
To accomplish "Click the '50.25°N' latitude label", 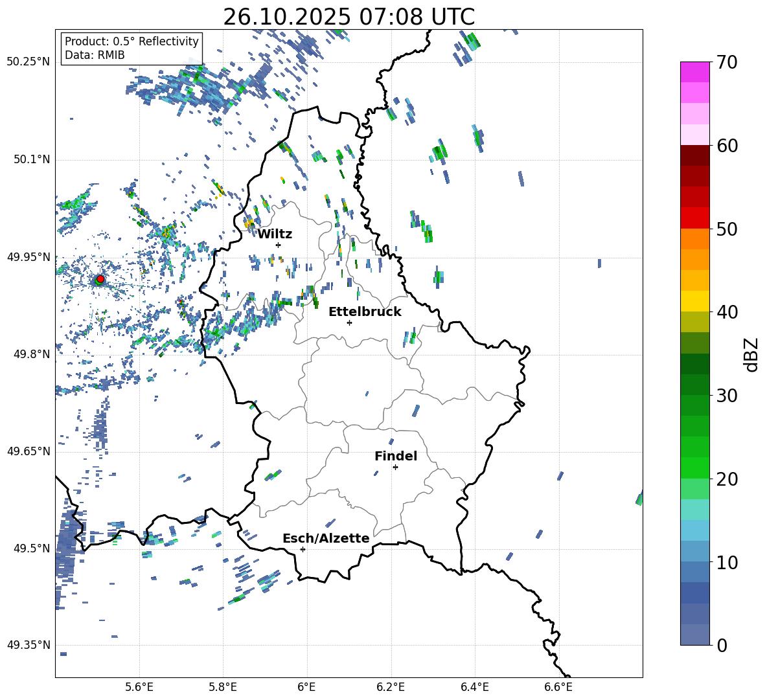I will pyautogui.click(x=29, y=62).
